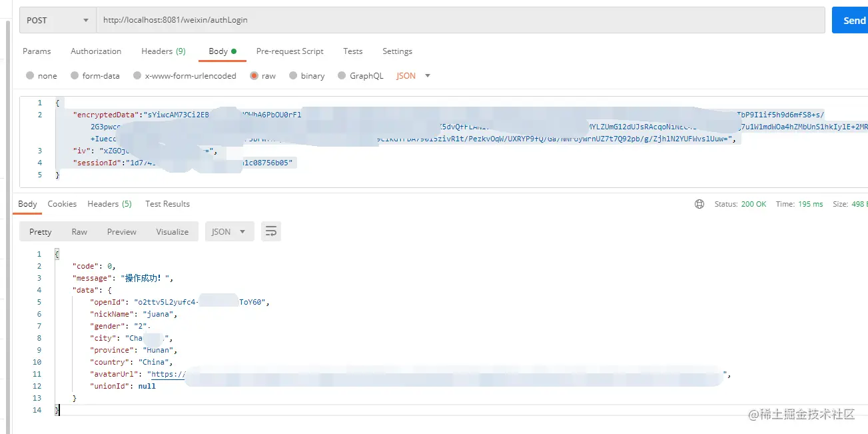
Task: Open the Tests tab
Action: click(x=353, y=51)
